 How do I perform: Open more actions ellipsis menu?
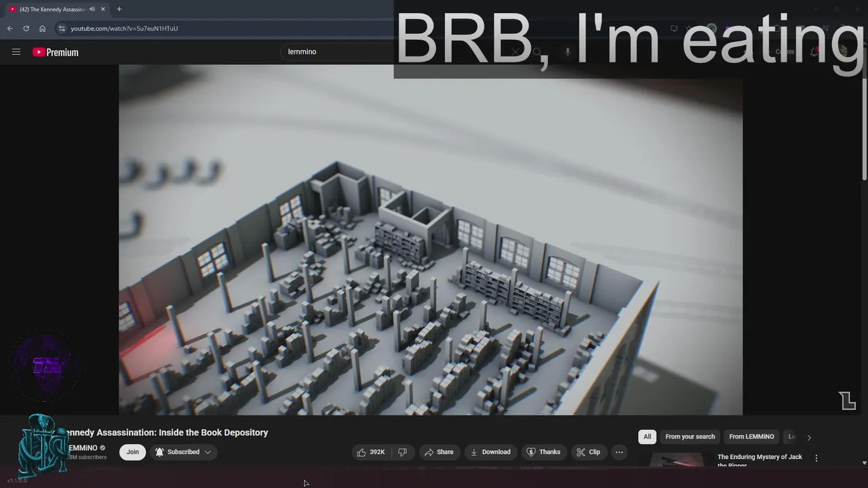pos(619,452)
